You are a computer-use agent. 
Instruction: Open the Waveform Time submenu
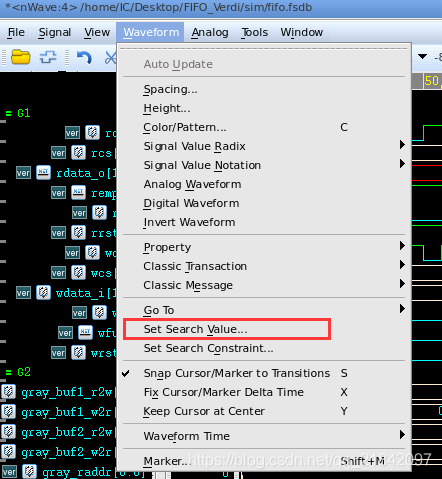pos(264,436)
